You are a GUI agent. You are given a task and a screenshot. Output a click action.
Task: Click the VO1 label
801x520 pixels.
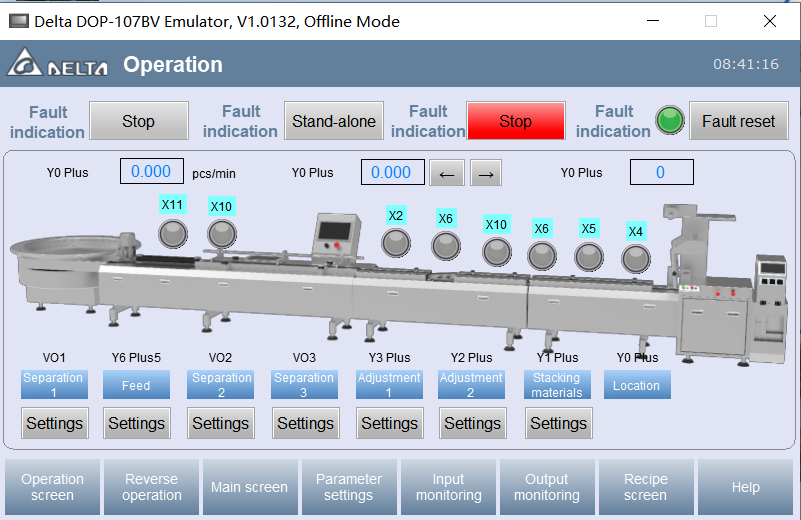(x=54, y=358)
